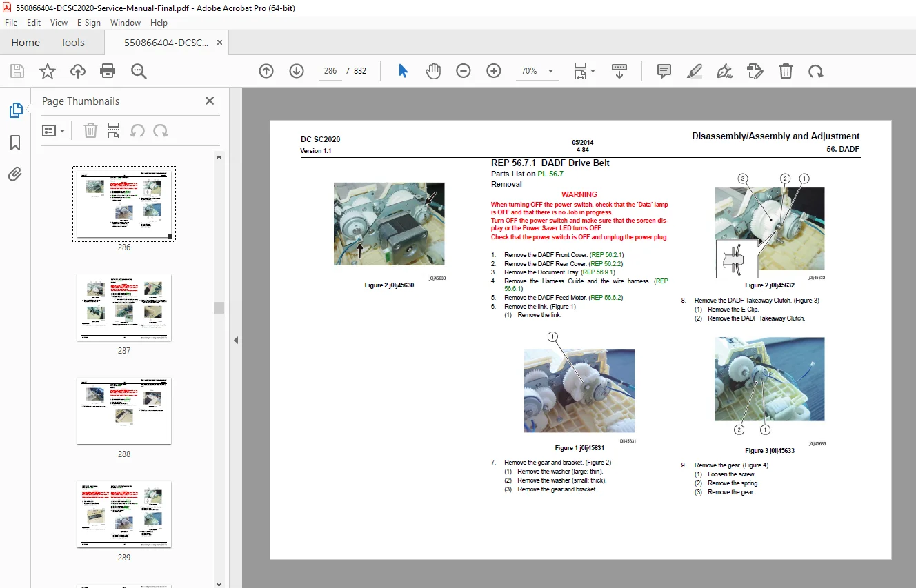The image size is (916, 588).
Task: Click the Figure 1 j0lj45631 caption
Action: click(x=579, y=448)
